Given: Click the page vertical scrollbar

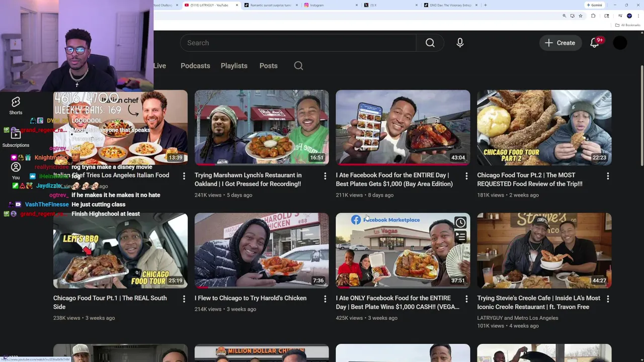Looking at the screenshot, I should [x=641, y=116].
